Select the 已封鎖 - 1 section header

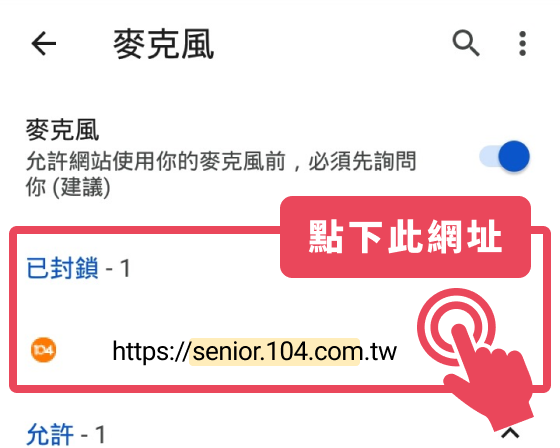point(78,268)
